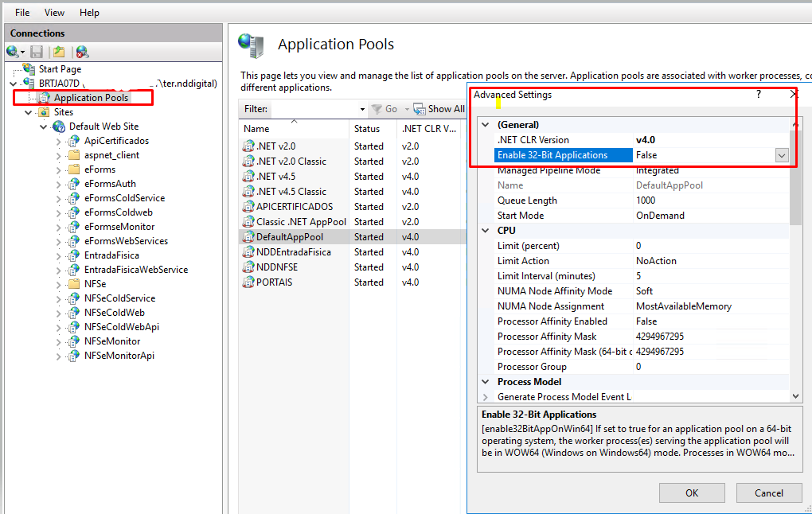Collapse the CPU settings section

(x=486, y=231)
